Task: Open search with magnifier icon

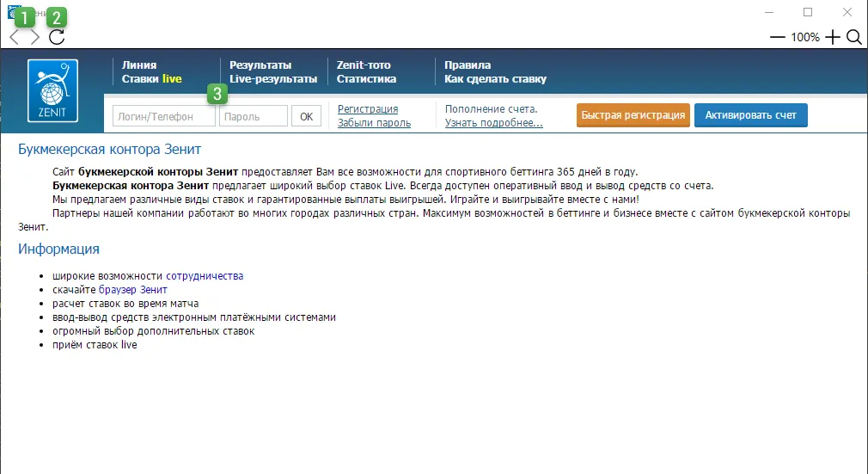Action: pyautogui.click(x=854, y=37)
